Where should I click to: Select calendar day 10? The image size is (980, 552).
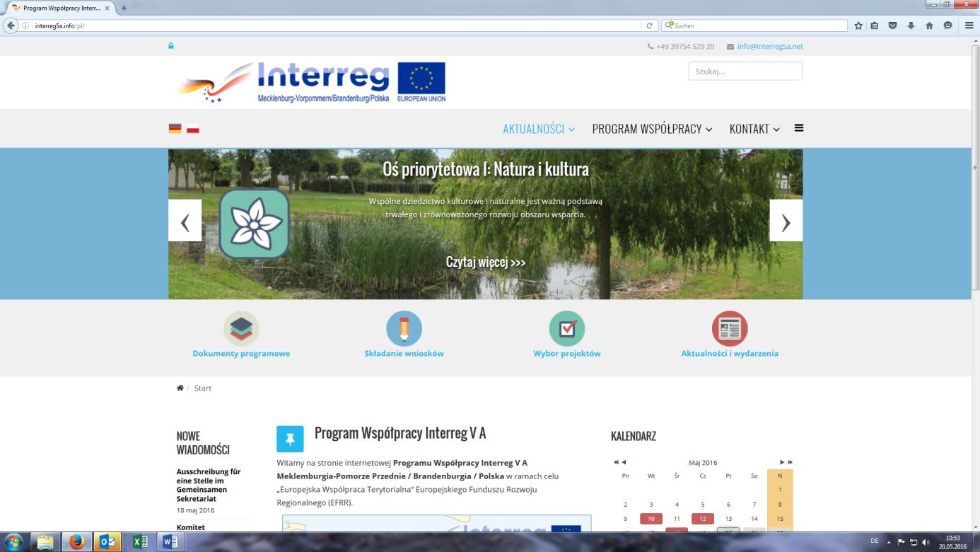[651, 519]
